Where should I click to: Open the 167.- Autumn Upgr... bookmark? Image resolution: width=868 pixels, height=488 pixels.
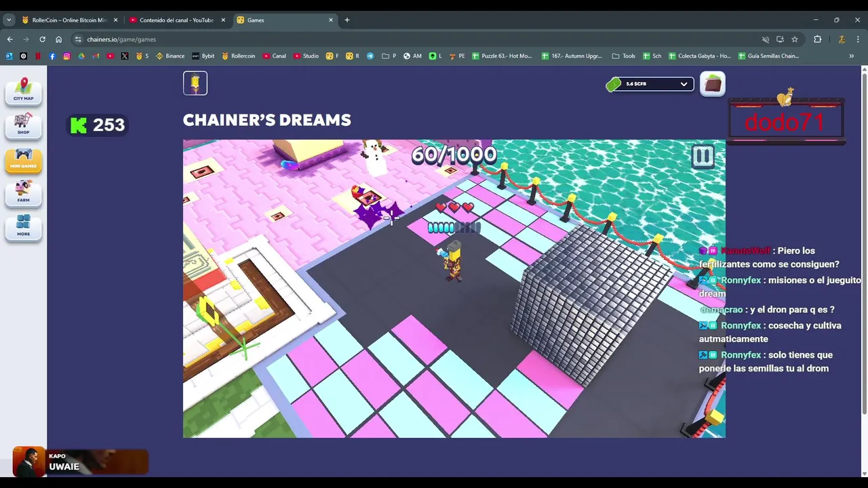coord(572,56)
